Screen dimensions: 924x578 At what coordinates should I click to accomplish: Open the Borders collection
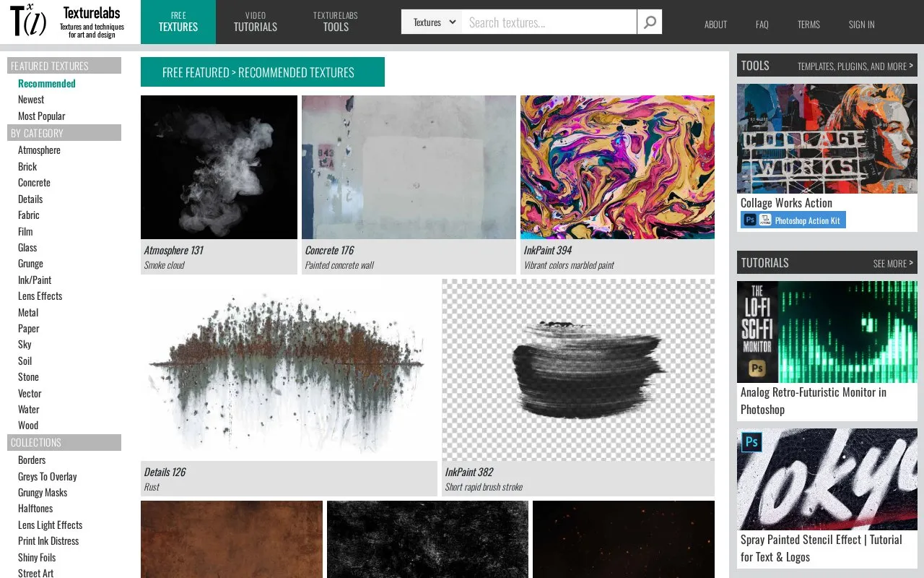pyautogui.click(x=32, y=460)
